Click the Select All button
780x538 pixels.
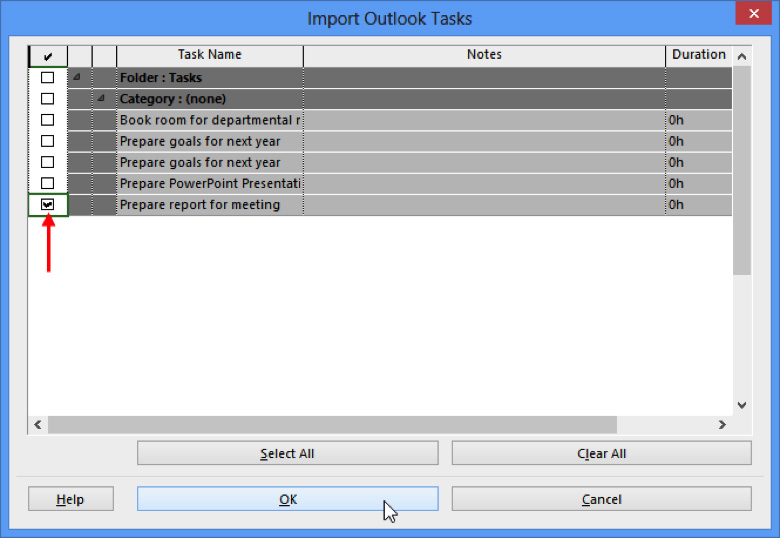[288, 453]
